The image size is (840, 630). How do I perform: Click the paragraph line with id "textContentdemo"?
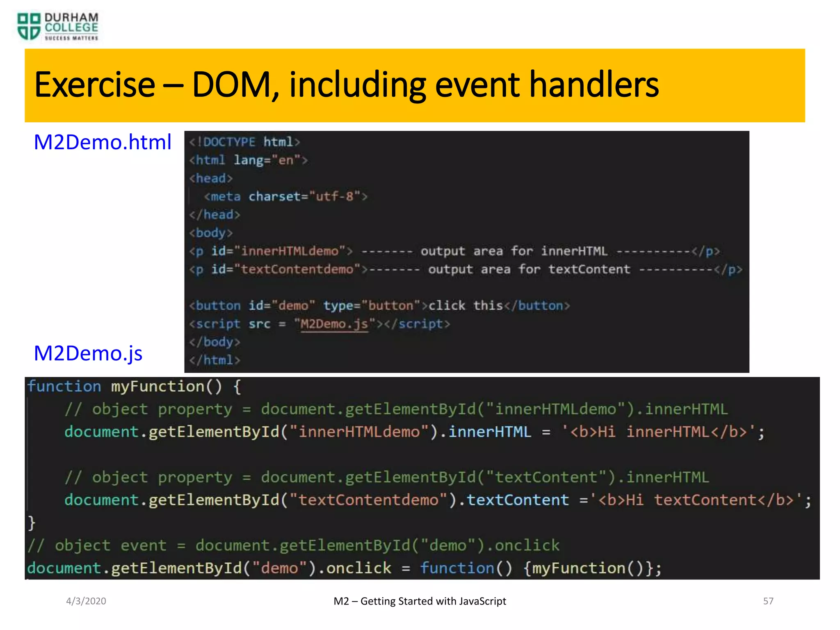[x=466, y=269]
